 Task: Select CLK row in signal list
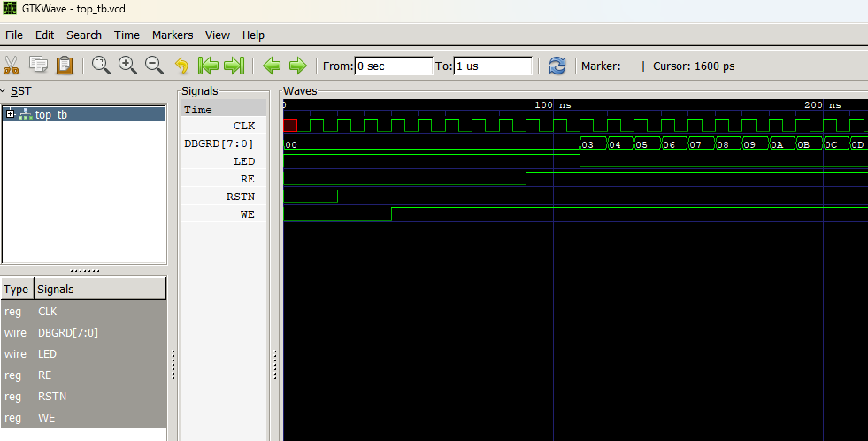83,312
